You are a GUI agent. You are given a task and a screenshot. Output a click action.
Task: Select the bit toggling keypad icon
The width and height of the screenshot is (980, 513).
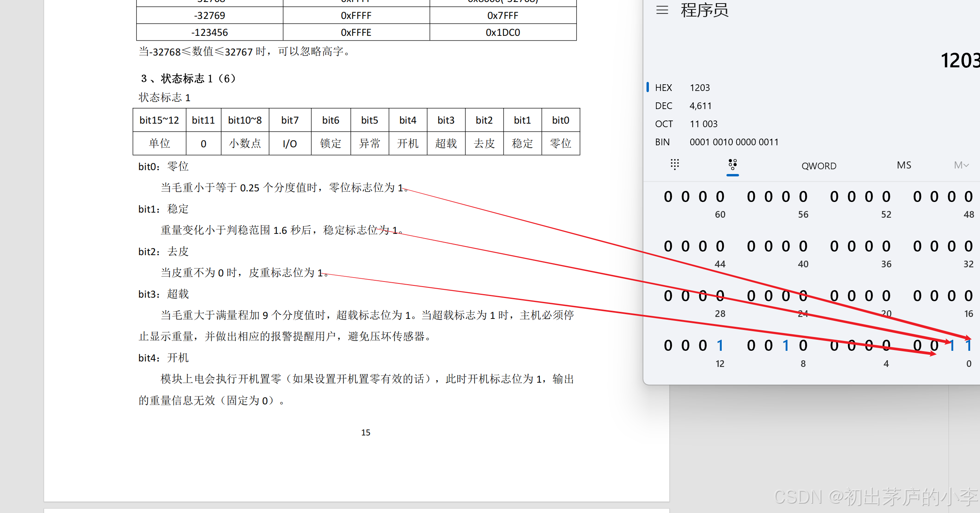(x=732, y=165)
